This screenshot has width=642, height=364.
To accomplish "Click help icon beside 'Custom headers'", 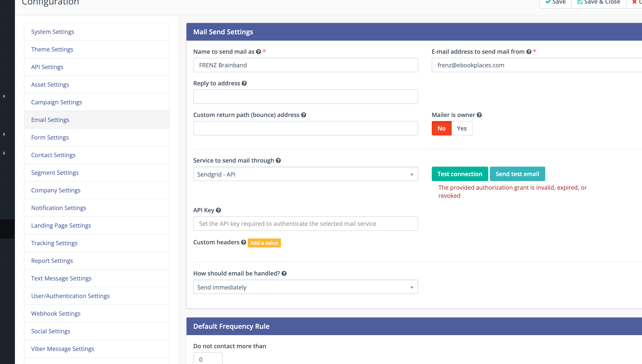I will click(243, 242).
